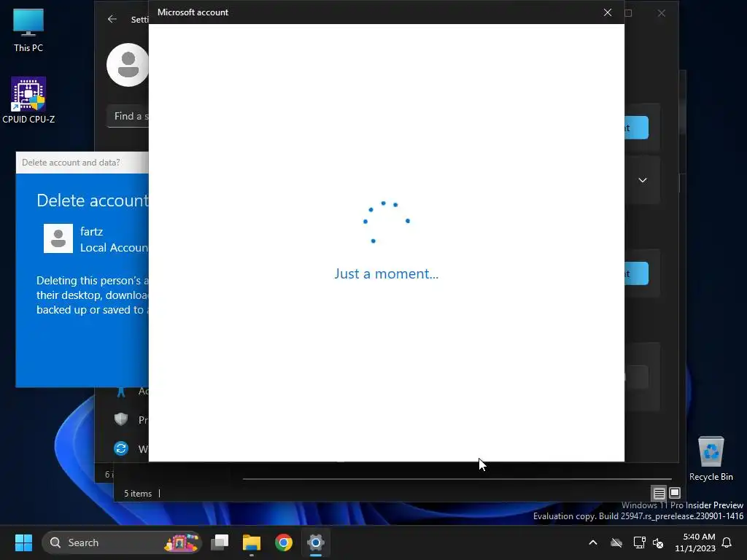Expand the chevron in Settings right pane
747x560 pixels.
[642, 180]
